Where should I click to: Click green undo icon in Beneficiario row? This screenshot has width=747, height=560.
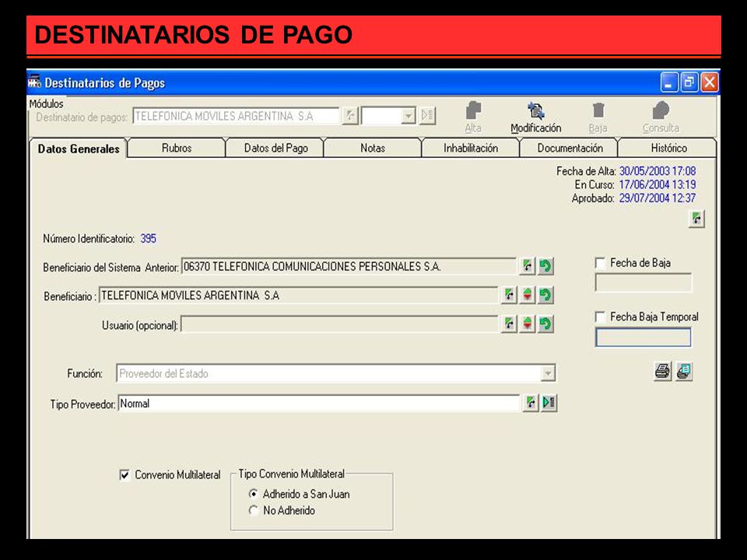(x=545, y=296)
